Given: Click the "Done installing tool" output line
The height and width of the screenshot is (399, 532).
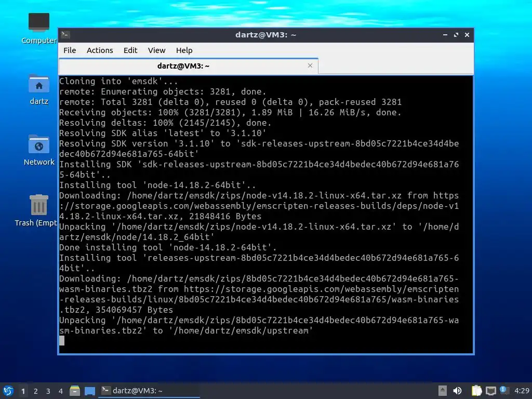Looking at the screenshot, I should point(168,247).
